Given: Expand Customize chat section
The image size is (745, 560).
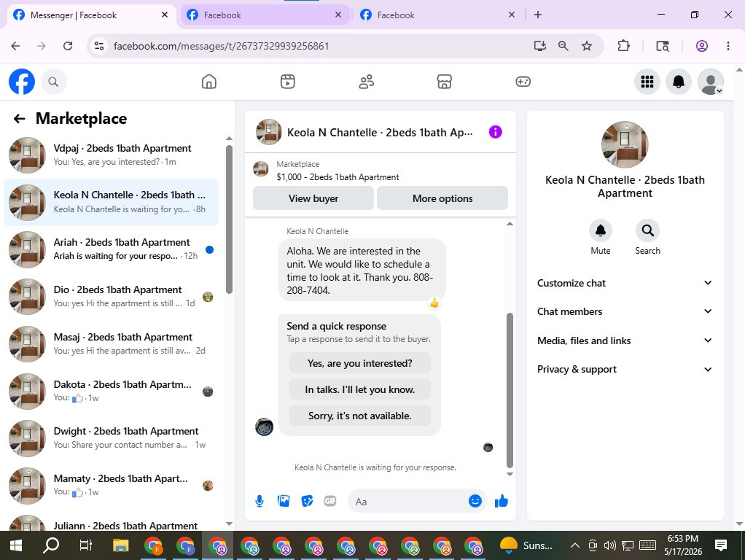Looking at the screenshot, I should pos(624,283).
